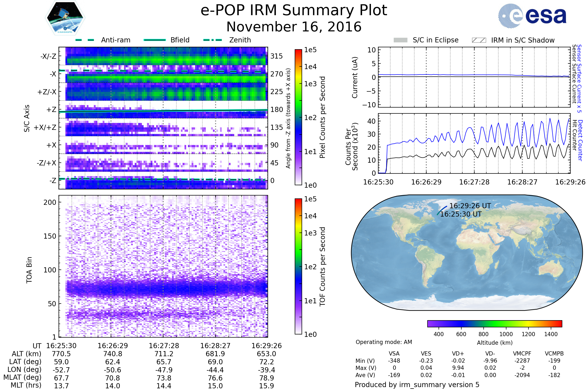This screenshot has width=588, height=392.
Task: Click the VMCPF column header
Action: (522, 354)
